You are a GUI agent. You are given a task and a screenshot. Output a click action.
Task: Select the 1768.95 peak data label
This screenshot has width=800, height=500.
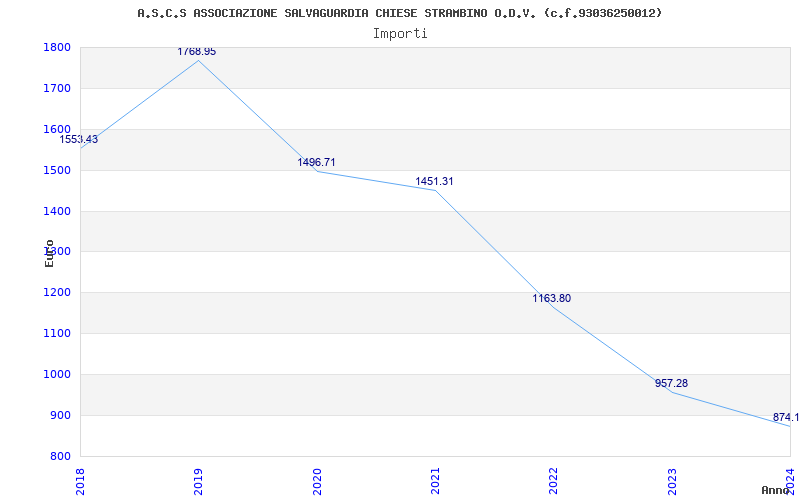coord(196,52)
